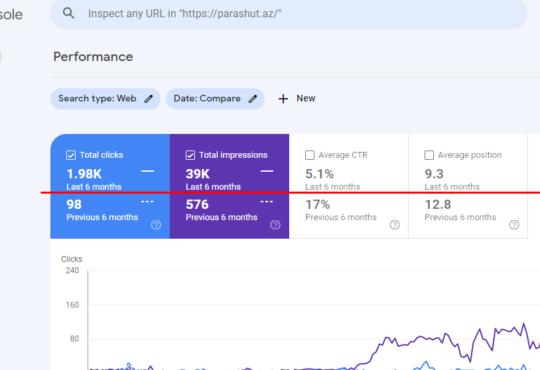
Task: Open the Search type: Web filter chip
Action: pos(105,99)
